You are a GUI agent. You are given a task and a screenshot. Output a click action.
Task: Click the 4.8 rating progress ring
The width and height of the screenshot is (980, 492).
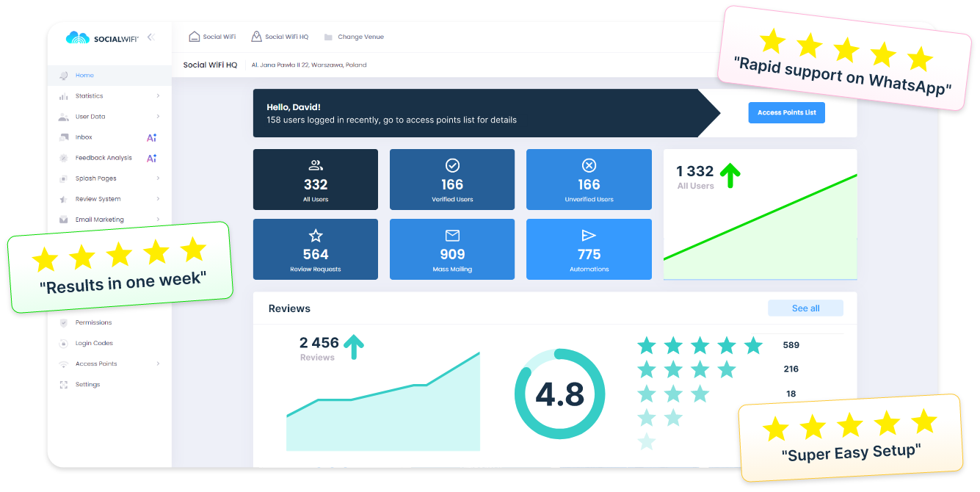tap(559, 394)
